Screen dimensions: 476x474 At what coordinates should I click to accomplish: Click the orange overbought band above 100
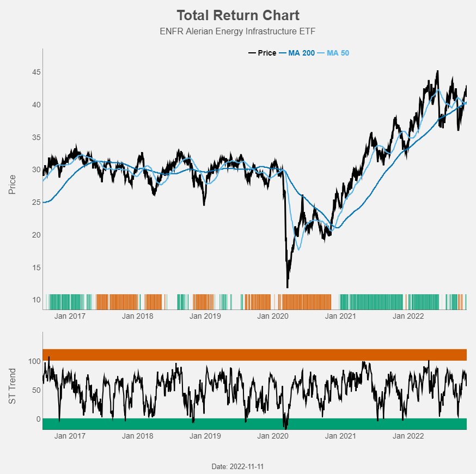[x=254, y=355]
